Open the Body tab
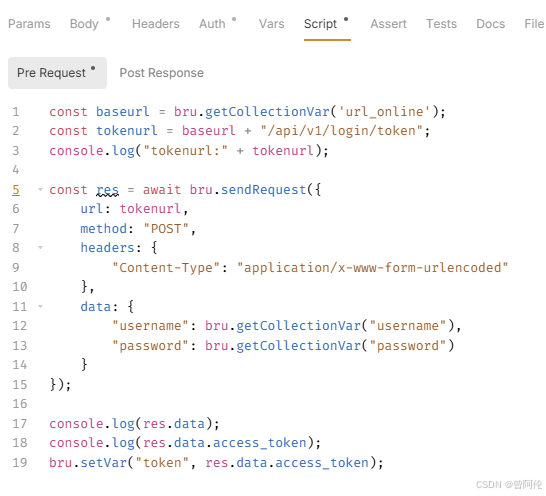 coord(85,24)
